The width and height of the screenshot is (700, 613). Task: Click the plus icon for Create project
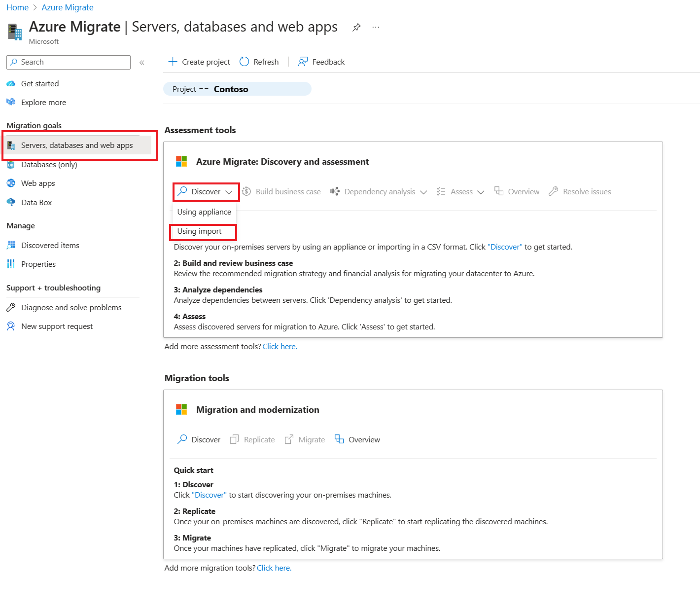tap(173, 62)
